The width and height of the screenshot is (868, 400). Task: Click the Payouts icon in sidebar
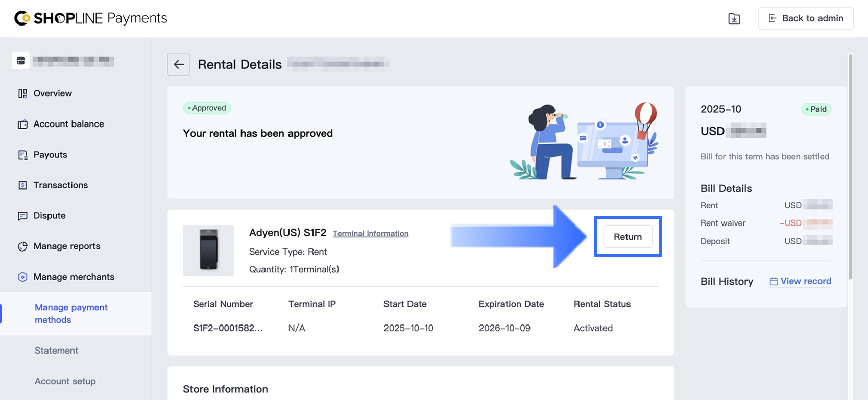[22, 155]
